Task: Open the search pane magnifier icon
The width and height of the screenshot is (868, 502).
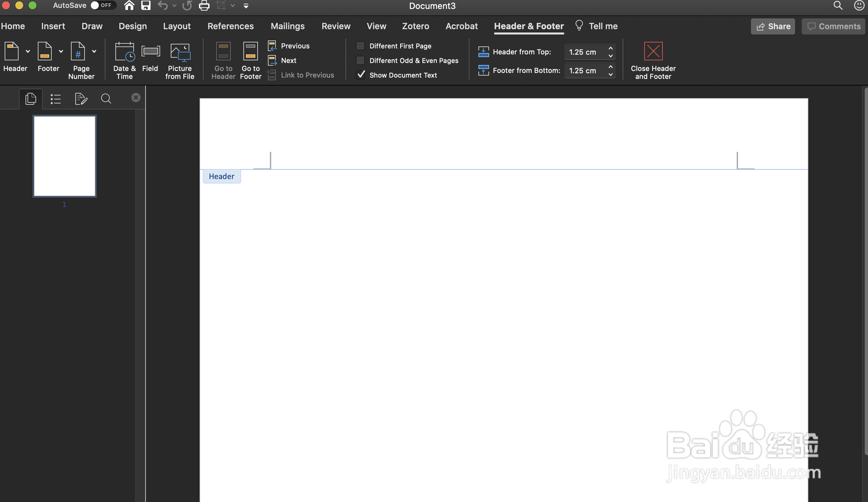Action: click(106, 99)
